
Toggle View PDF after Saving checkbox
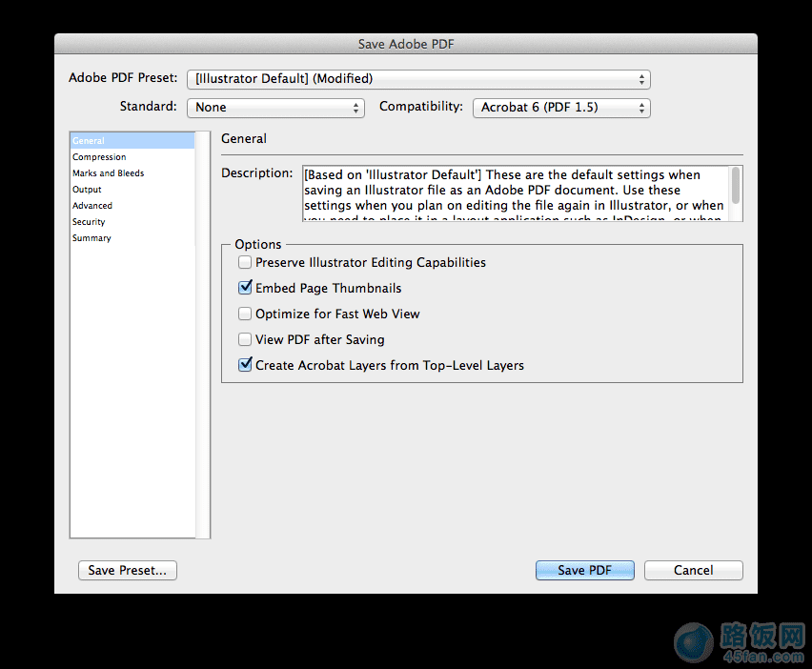pyautogui.click(x=245, y=339)
